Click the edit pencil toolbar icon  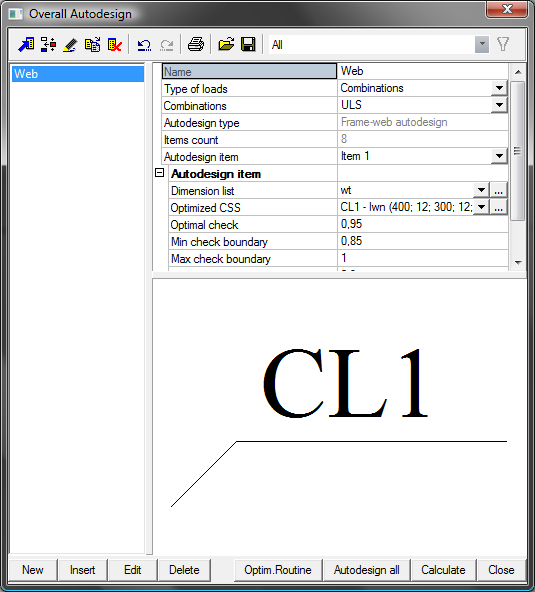[x=70, y=45]
